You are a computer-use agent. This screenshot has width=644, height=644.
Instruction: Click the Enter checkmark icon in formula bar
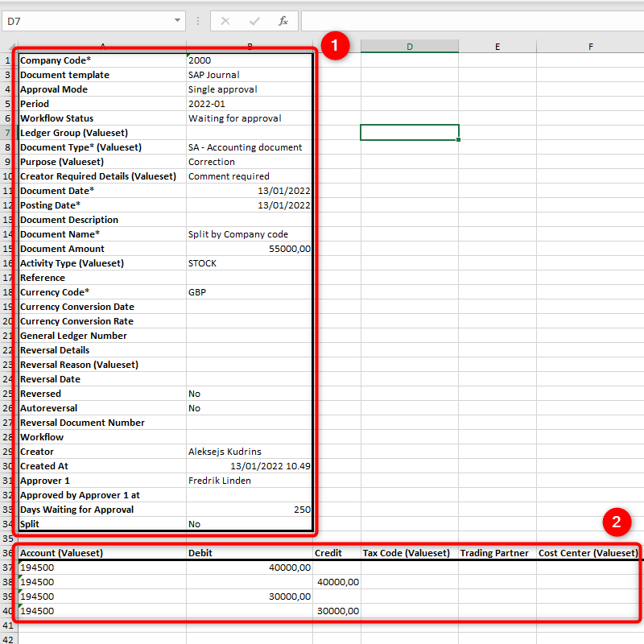[x=254, y=21]
